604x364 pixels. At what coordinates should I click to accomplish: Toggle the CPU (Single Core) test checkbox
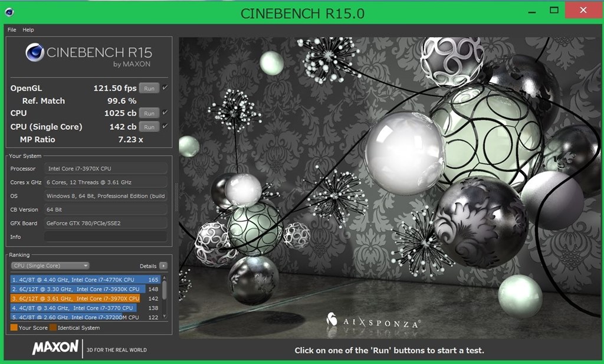coord(165,126)
